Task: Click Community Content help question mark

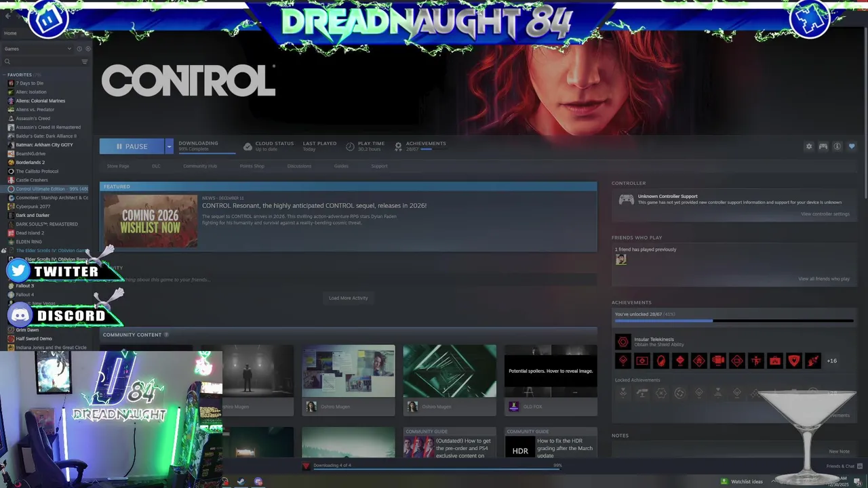Action: tap(166, 335)
